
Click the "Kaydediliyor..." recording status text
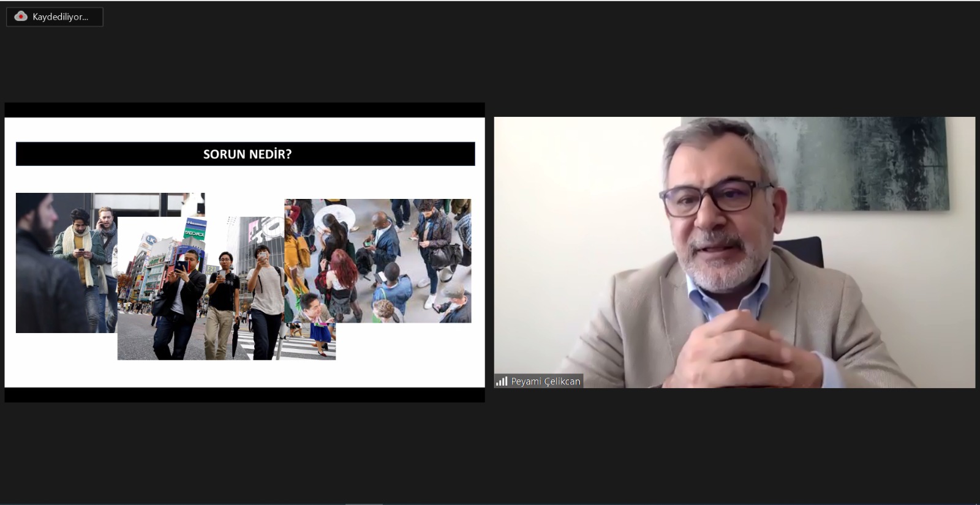[x=60, y=17]
